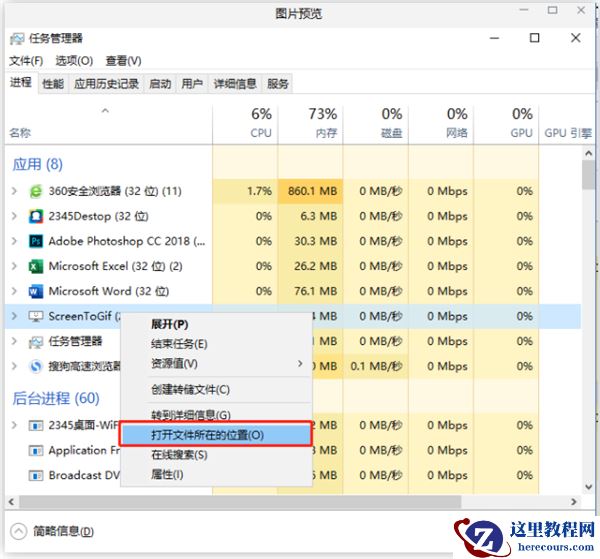Open the 资源值(V) submenu arrow
This screenshot has width=600, height=559.
coord(300,364)
